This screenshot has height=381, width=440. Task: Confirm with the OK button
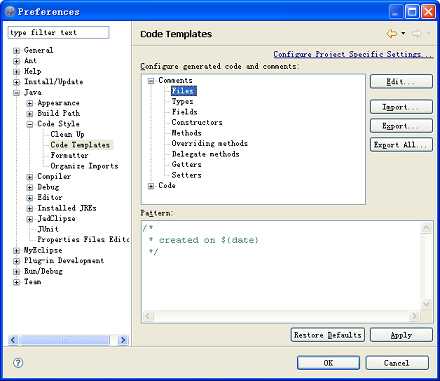328,363
